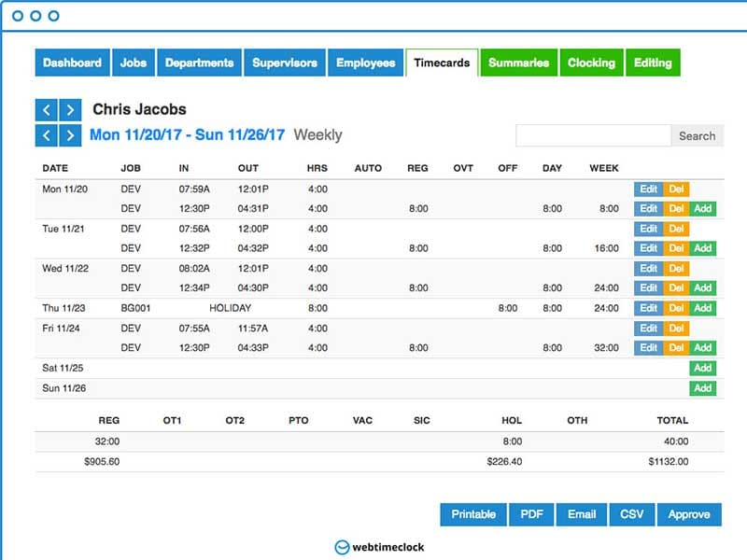
Task: Click the search text field
Action: (593, 135)
